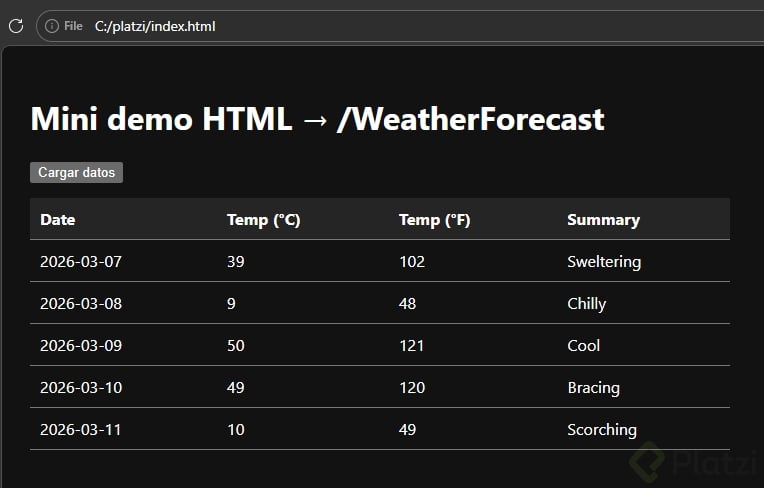Click the Temp (°F) column header

coord(434,220)
